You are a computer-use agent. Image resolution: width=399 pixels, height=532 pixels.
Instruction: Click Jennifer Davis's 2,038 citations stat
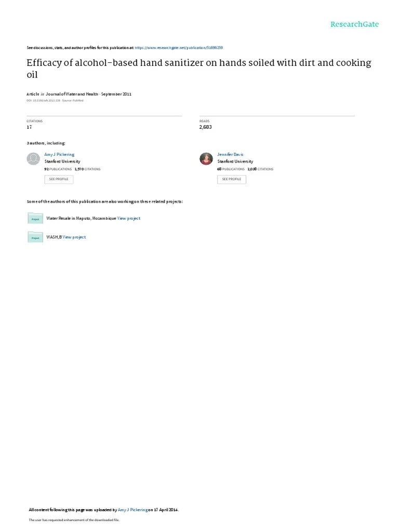[260, 169]
